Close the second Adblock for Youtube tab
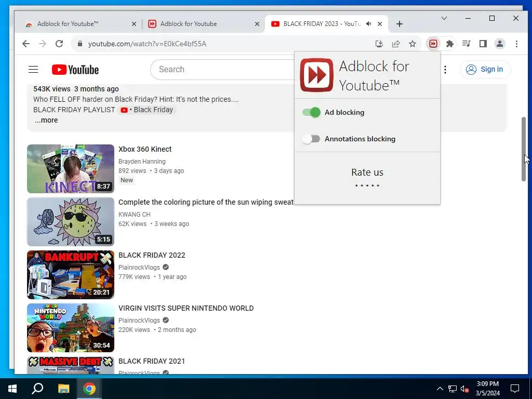Image resolution: width=532 pixels, height=399 pixels. click(257, 24)
